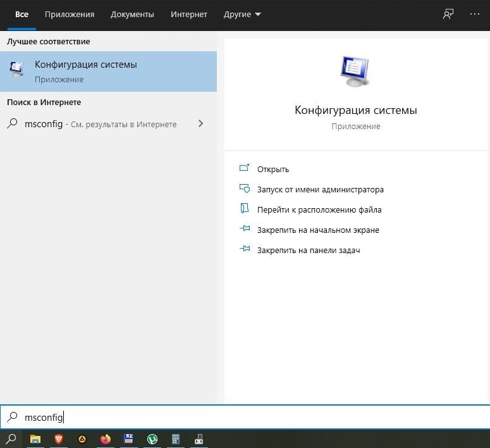Switch to the Документы tab

pos(132,15)
